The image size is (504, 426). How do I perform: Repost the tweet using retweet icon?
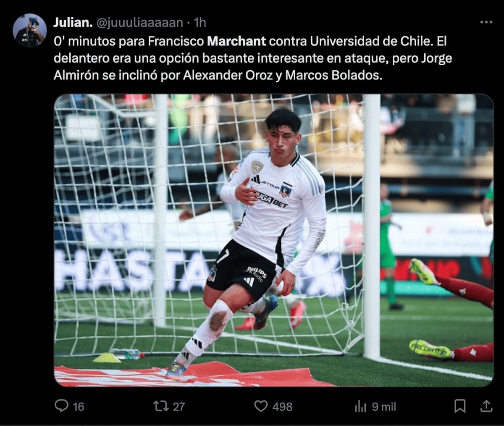pos(161,406)
